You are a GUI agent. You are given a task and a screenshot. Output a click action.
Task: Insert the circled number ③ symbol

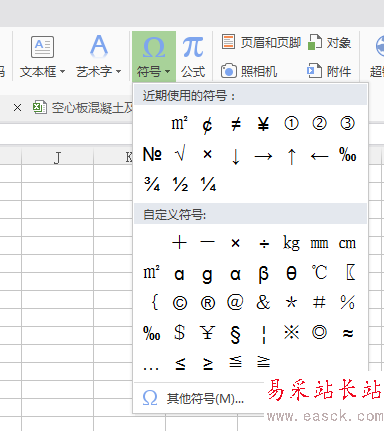347,124
